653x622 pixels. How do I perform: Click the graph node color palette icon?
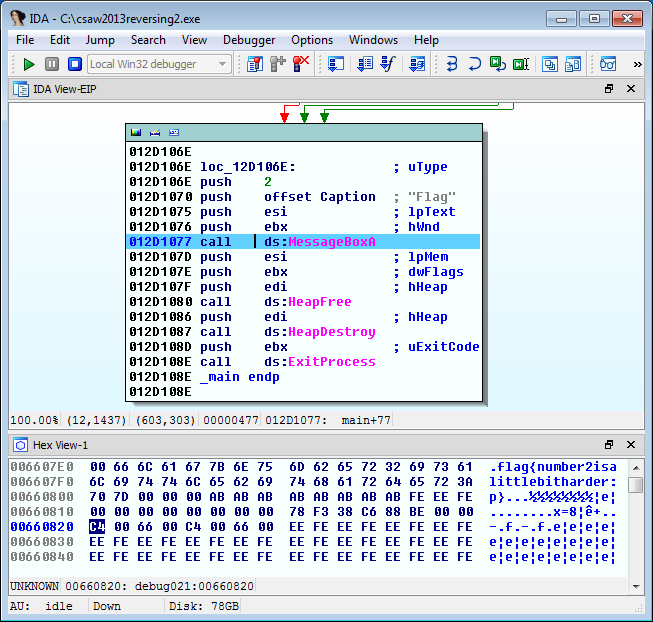pyautogui.click(x=136, y=132)
